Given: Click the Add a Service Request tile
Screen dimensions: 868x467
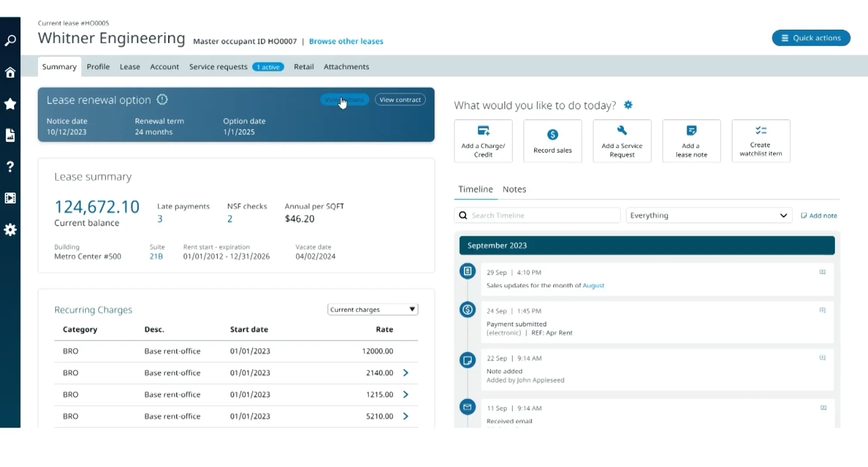Looking at the screenshot, I should [622, 141].
